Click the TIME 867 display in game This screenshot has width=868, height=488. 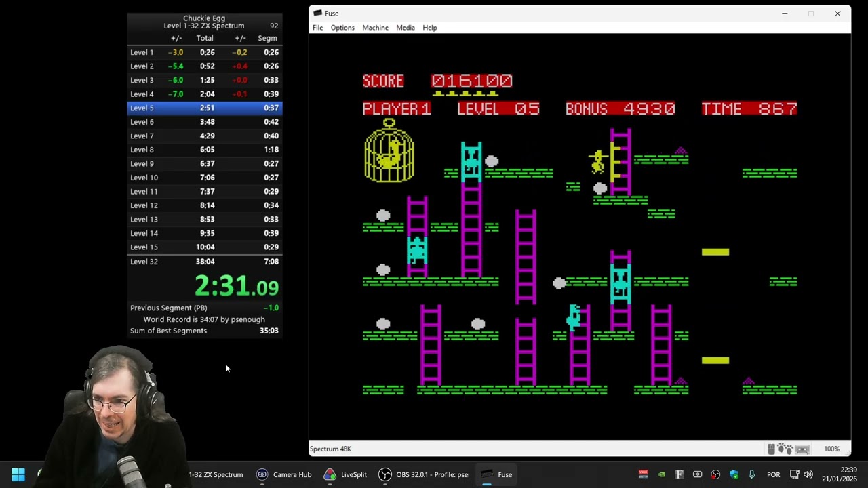pyautogui.click(x=749, y=108)
